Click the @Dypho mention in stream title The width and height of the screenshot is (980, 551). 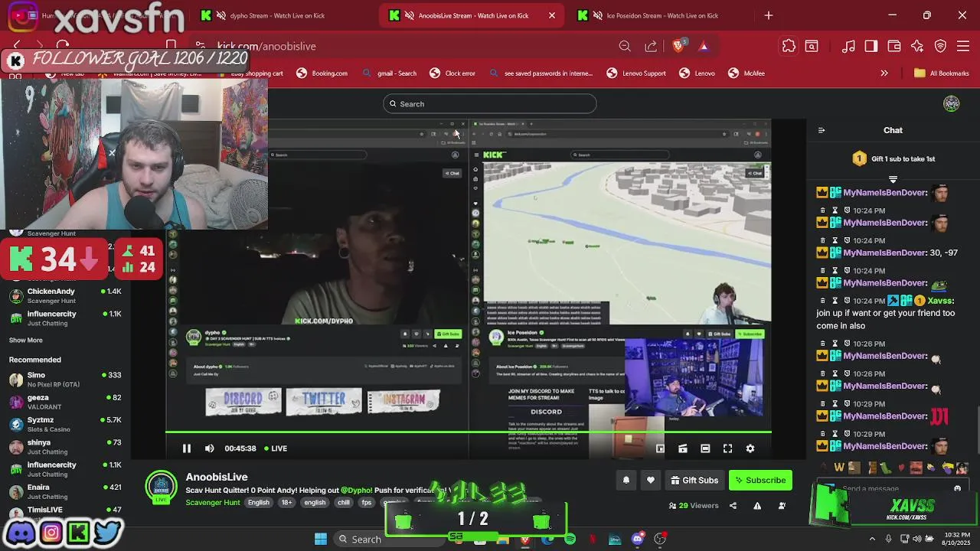[356, 490]
